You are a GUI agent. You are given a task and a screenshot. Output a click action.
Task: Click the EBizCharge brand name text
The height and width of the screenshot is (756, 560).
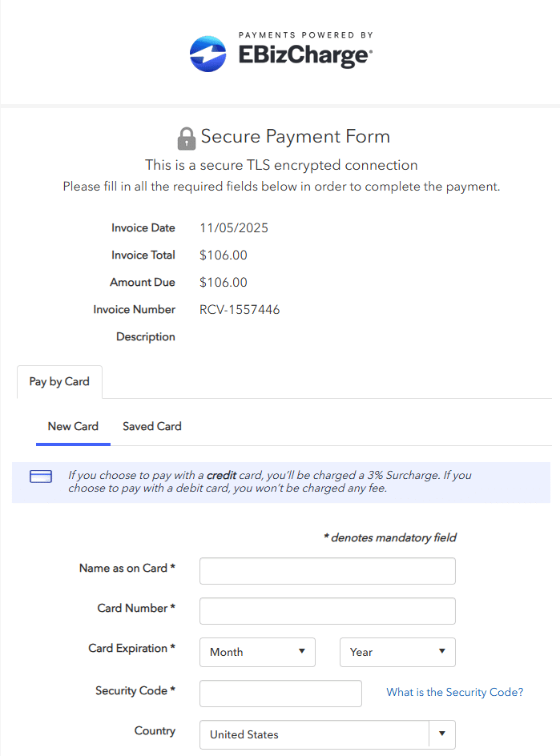304,55
